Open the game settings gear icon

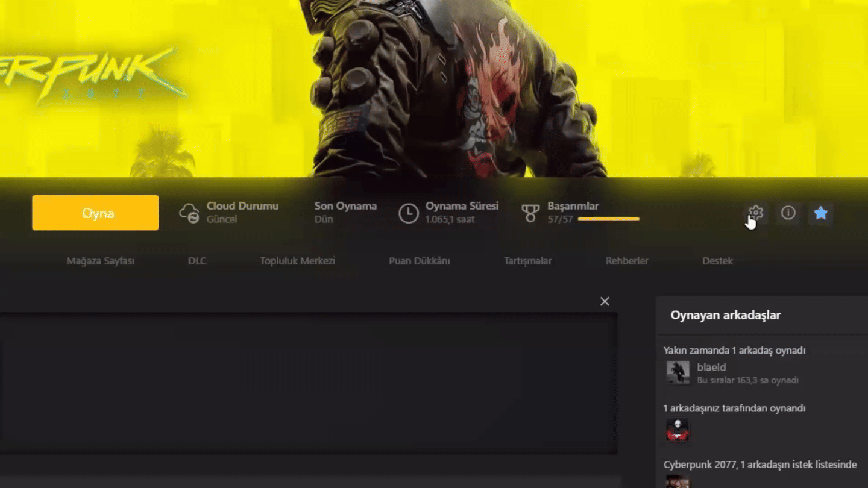(x=756, y=213)
